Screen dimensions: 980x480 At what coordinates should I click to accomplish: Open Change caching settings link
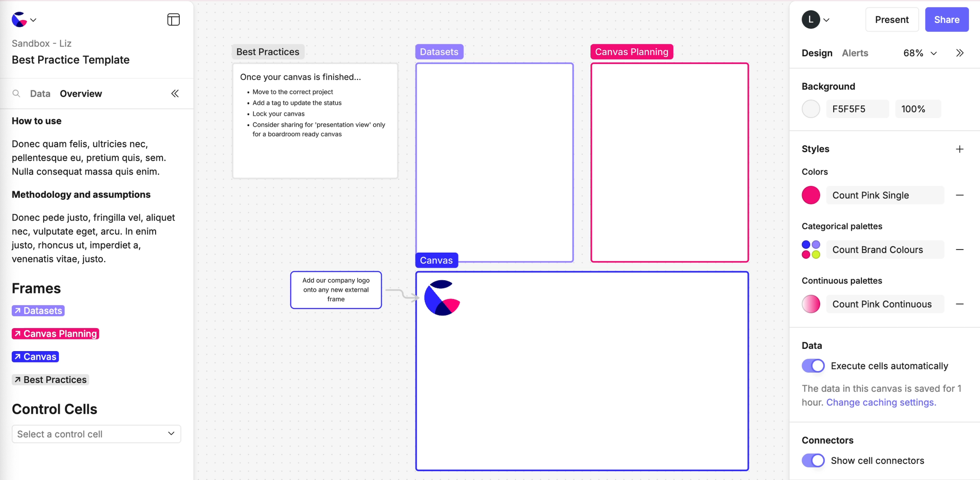pos(881,402)
